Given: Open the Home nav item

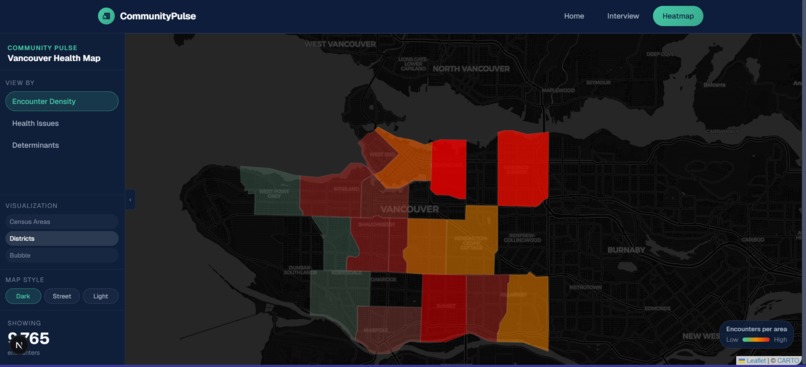Looking at the screenshot, I should (x=574, y=16).
